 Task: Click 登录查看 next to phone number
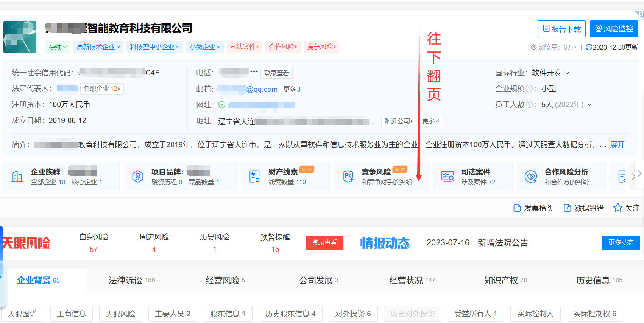point(276,73)
